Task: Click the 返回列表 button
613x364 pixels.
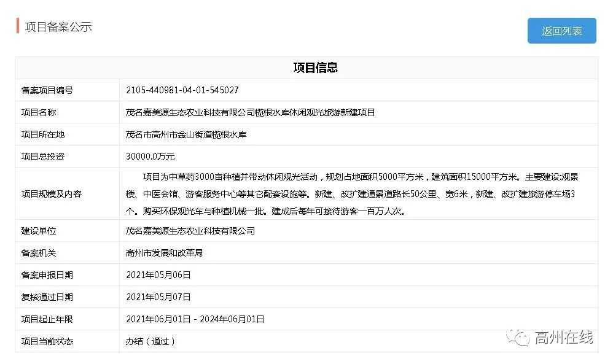Action: coord(561,31)
